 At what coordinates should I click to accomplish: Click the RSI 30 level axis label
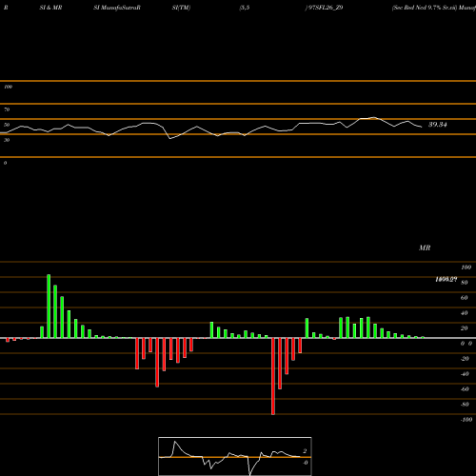tap(7, 140)
